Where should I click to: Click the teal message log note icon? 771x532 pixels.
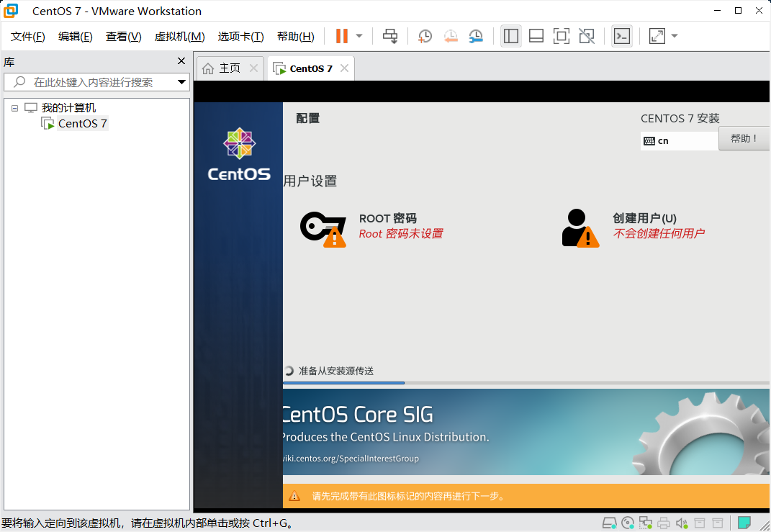[744, 522]
